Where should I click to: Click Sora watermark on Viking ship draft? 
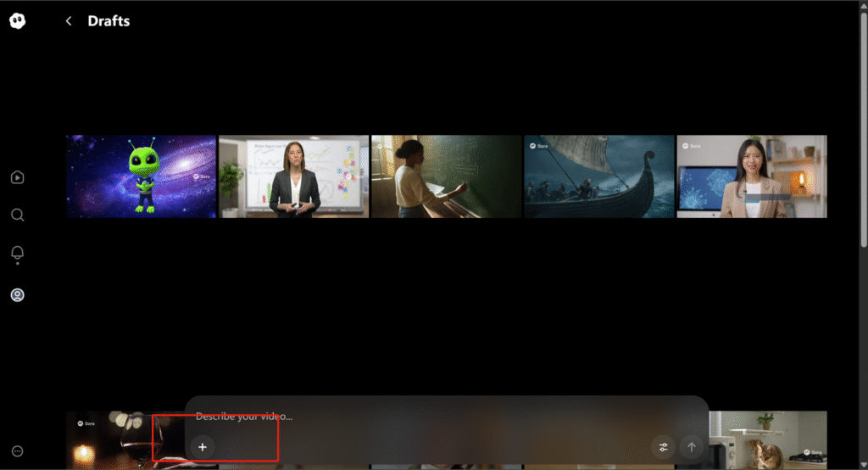coord(539,146)
